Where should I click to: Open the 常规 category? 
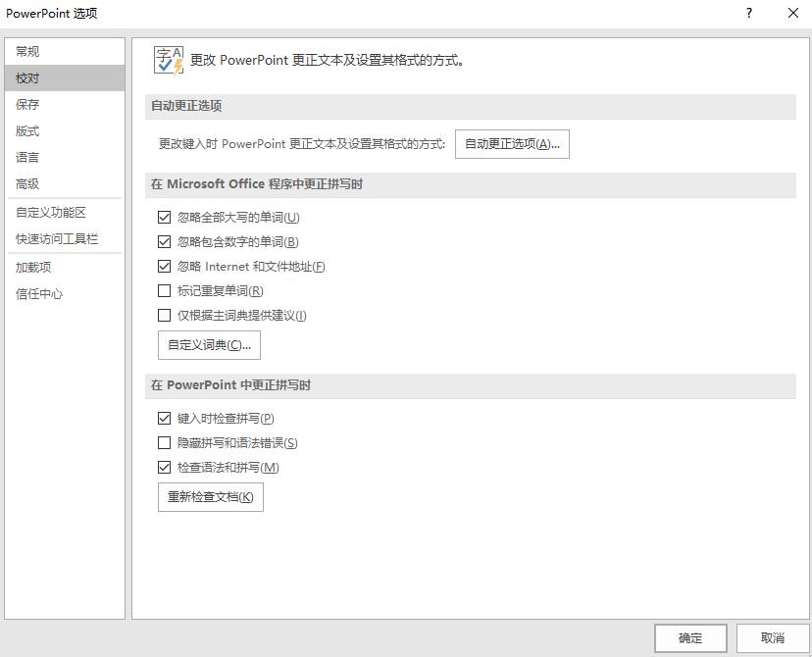65,51
